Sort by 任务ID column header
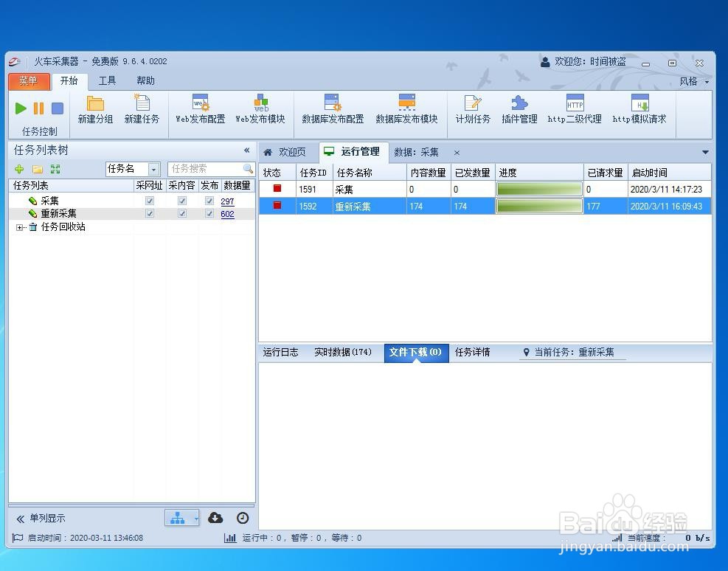 point(314,173)
